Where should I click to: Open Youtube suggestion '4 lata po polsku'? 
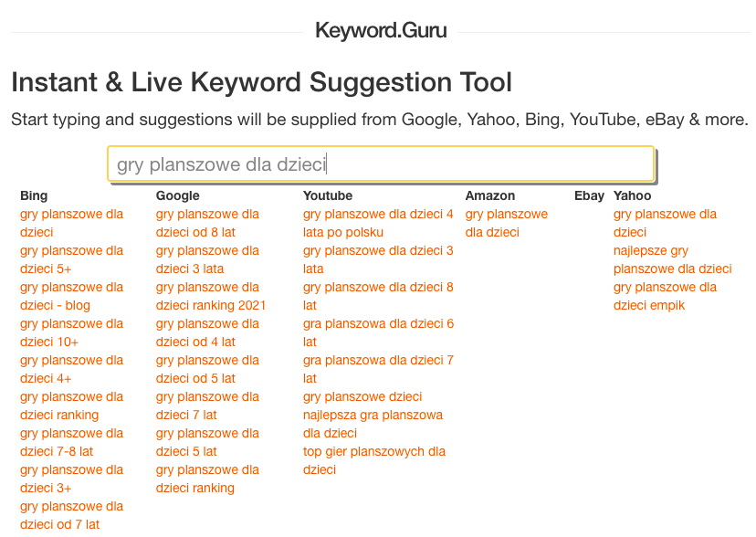point(378,223)
